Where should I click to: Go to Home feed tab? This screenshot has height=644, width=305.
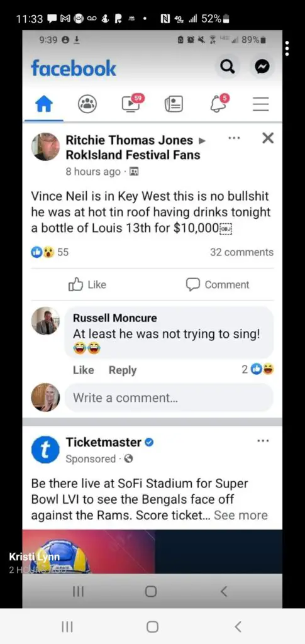(44, 105)
